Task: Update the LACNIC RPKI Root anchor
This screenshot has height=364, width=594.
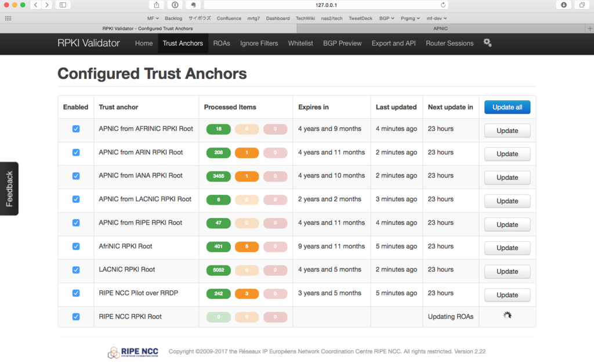Action: click(507, 271)
